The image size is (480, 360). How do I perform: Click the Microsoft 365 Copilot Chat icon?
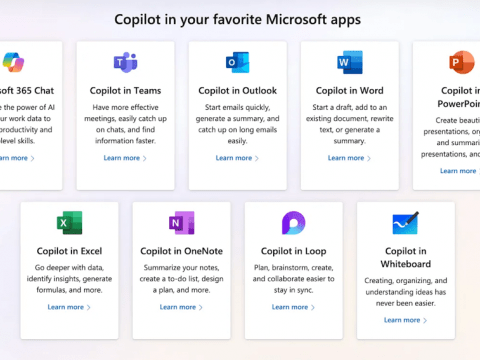click(13, 62)
